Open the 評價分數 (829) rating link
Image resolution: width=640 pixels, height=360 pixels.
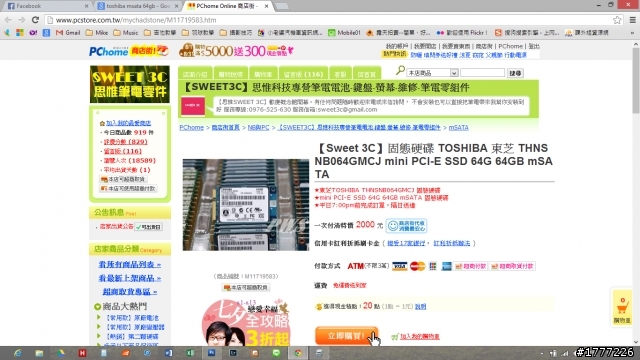tap(125, 142)
